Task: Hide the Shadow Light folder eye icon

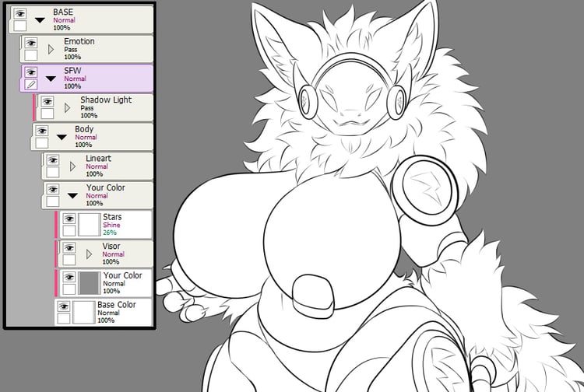Action: pyautogui.click(x=47, y=102)
